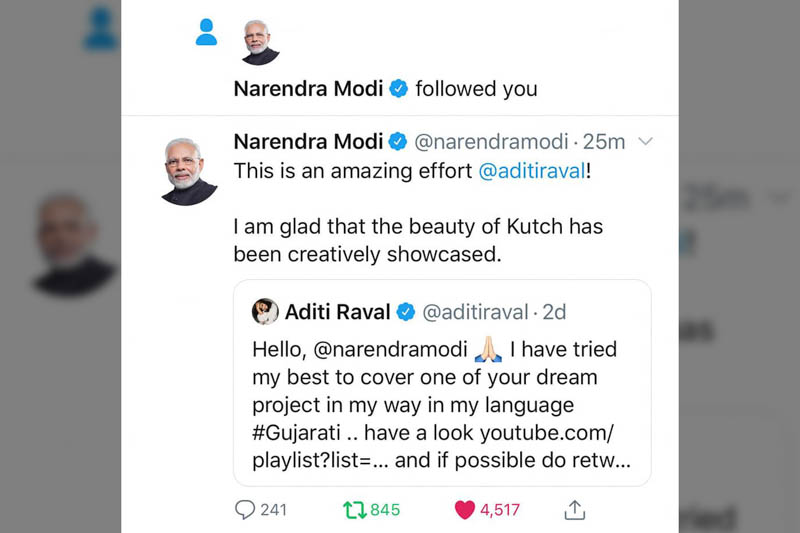Click the reply comment bubble icon
This screenshot has width=800, height=533.
(x=245, y=510)
